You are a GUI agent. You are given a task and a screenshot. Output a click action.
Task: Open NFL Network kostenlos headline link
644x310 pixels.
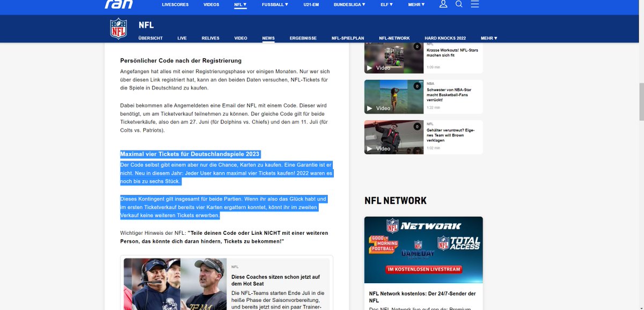click(422, 297)
